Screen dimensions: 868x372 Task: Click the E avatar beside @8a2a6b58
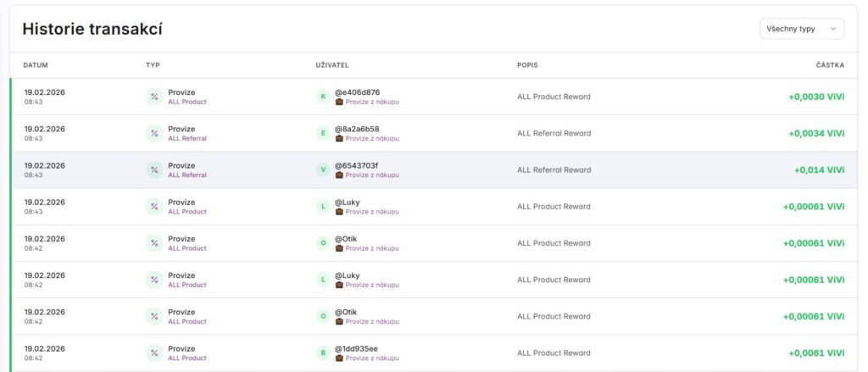click(323, 133)
